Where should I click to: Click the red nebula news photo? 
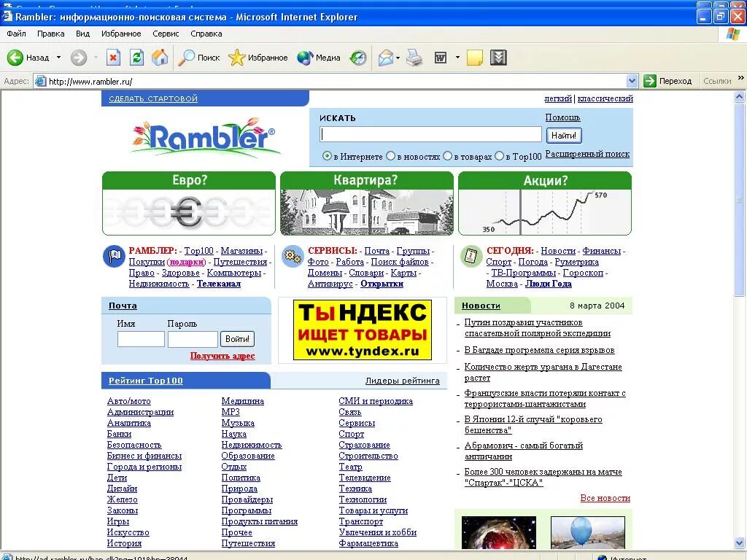pos(499,532)
